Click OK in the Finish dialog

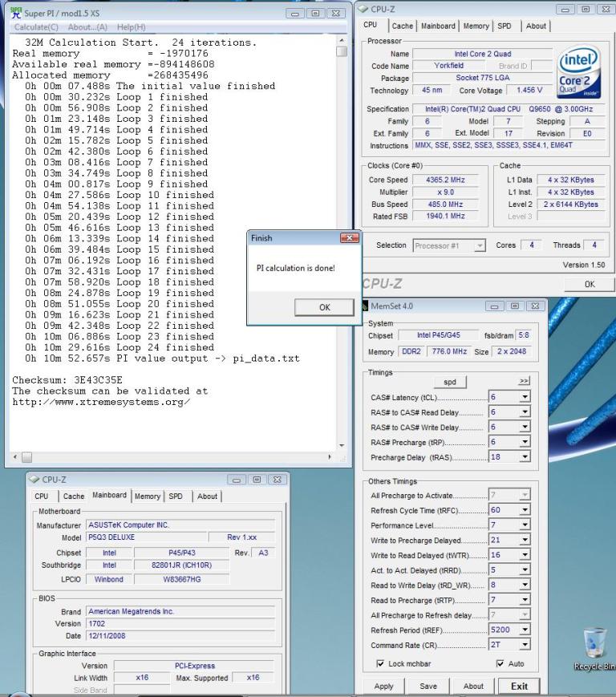(325, 307)
